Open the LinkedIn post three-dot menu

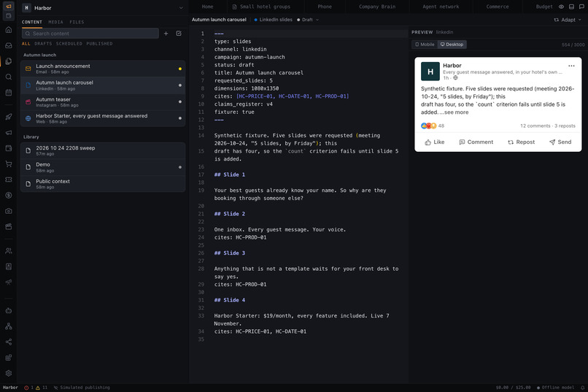[x=571, y=66]
